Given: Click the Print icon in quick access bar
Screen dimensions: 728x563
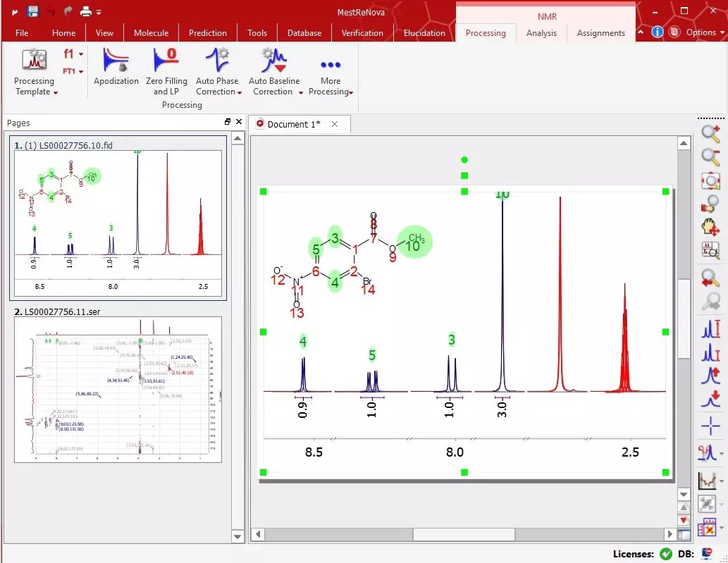Looking at the screenshot, I should pos(85,10).
